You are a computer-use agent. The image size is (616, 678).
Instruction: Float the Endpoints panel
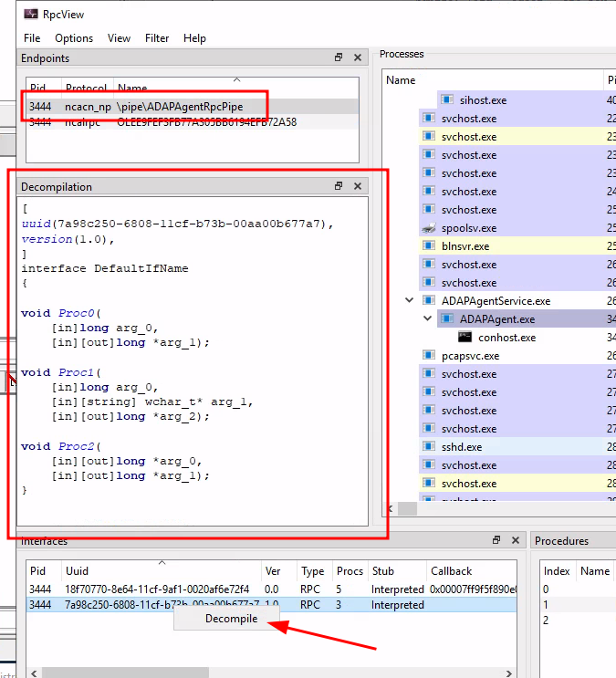tap(339, 57)
